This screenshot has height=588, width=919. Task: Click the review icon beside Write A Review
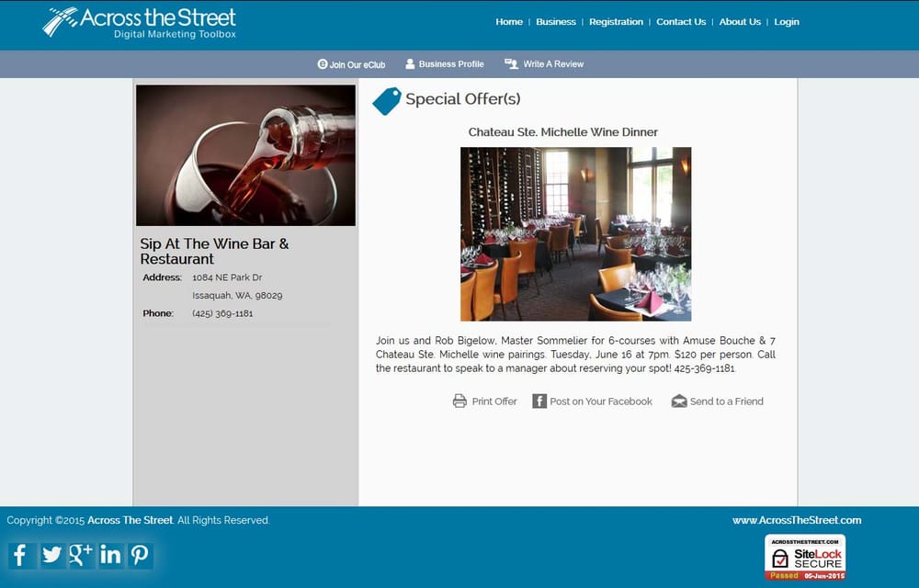coord(511,63)
